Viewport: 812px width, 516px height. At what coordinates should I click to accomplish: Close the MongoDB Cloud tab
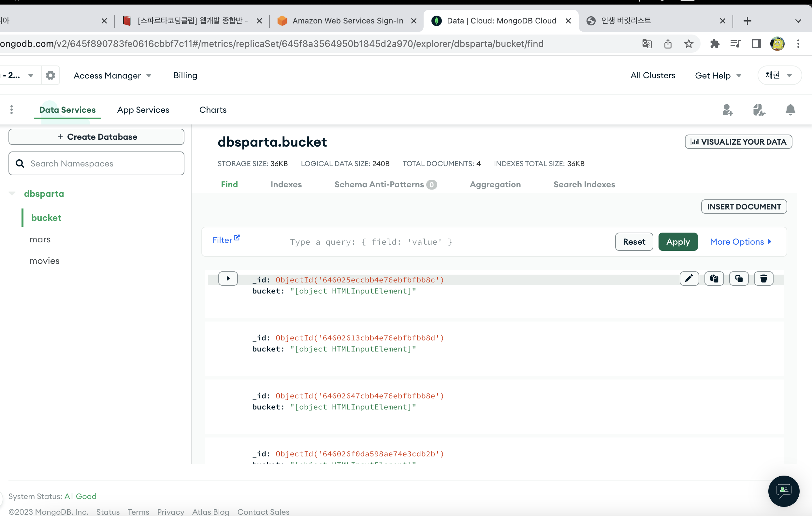point(568,21)
